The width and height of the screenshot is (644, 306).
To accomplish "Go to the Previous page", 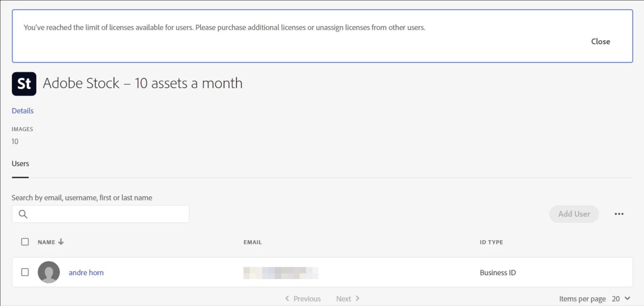I will click(303, 299).
